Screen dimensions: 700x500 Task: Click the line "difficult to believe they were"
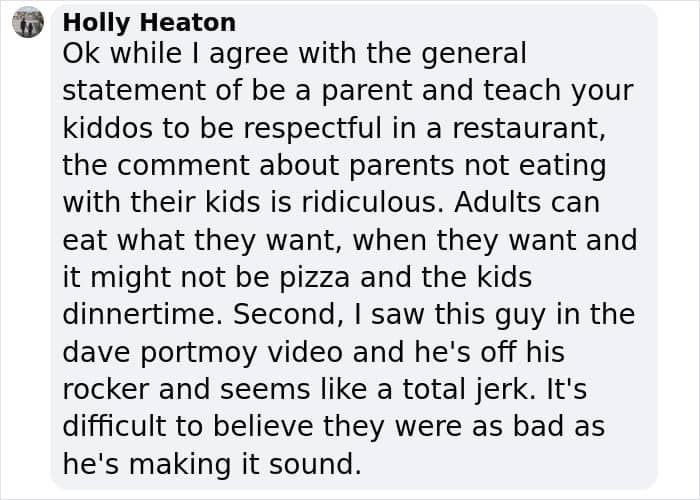click(x=263, y=427)
